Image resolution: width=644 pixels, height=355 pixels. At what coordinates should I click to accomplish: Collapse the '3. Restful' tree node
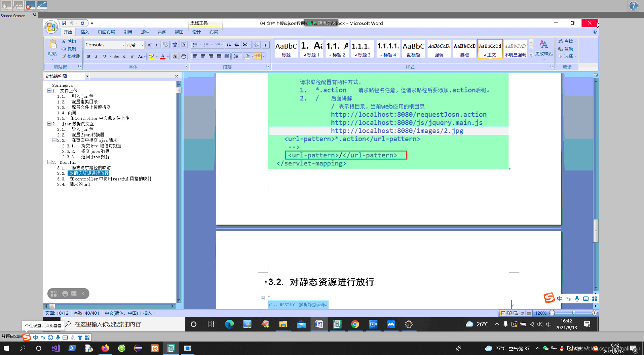click(x=49, y=162)
